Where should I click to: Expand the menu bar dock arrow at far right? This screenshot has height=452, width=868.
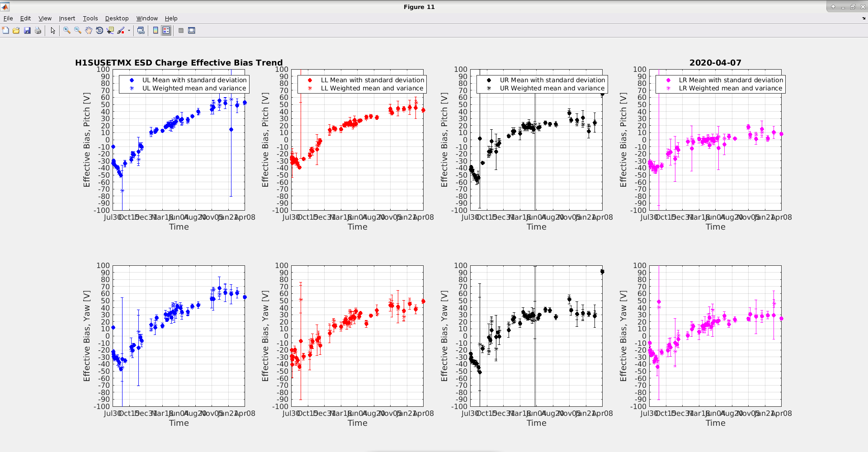863,19
